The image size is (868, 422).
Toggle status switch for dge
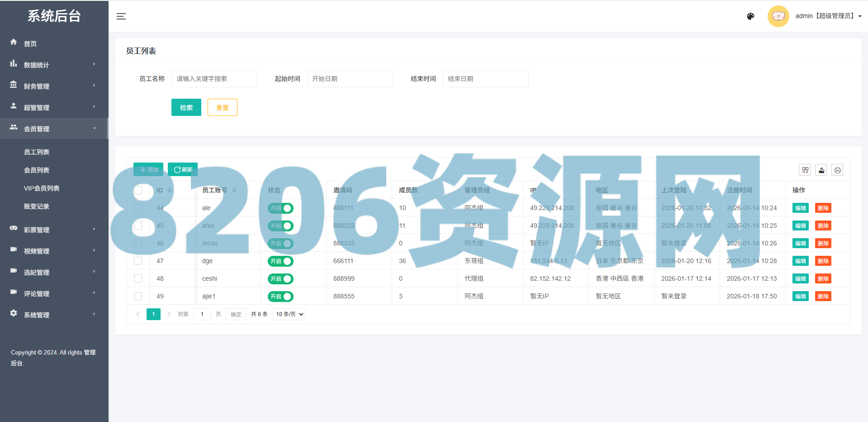coord(280,261)
